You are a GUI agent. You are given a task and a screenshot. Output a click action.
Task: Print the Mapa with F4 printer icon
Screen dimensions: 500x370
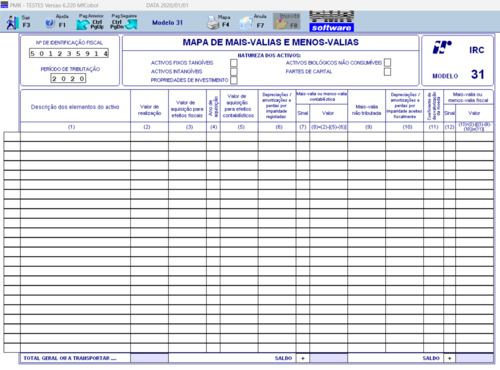pos(212,22)
